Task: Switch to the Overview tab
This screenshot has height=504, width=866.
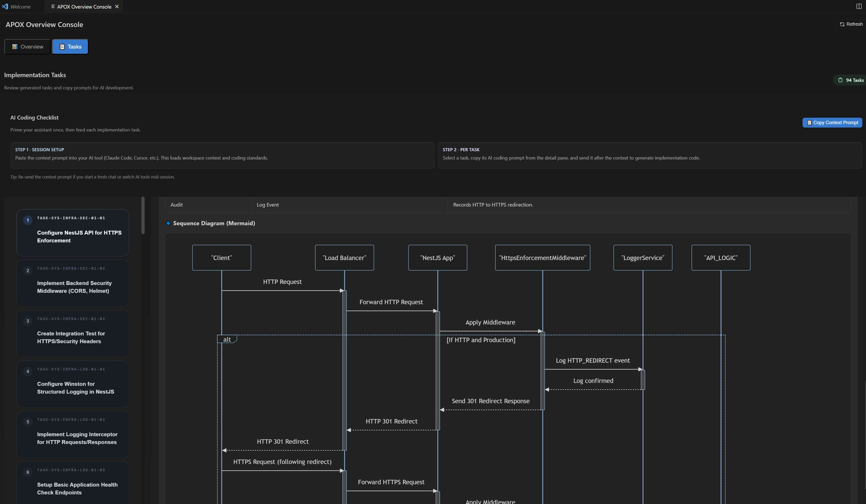Action: [27, 47]
